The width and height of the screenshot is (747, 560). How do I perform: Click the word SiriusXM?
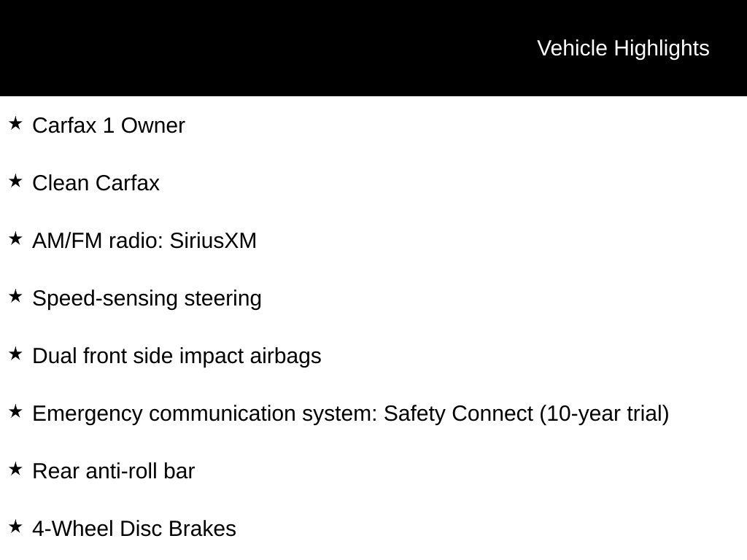pyautogui.click(x=213, y=241)
